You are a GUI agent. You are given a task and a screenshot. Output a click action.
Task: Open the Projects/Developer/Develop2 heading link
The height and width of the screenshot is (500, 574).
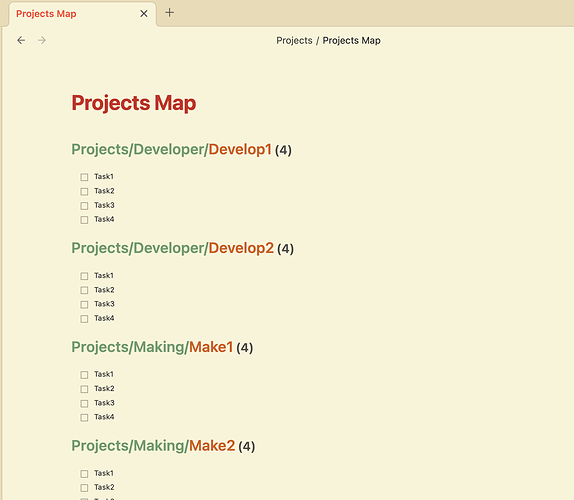[x=172, y=248]
